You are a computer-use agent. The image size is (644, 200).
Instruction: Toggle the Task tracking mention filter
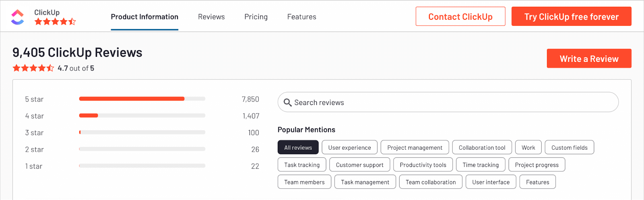[302, 165]
